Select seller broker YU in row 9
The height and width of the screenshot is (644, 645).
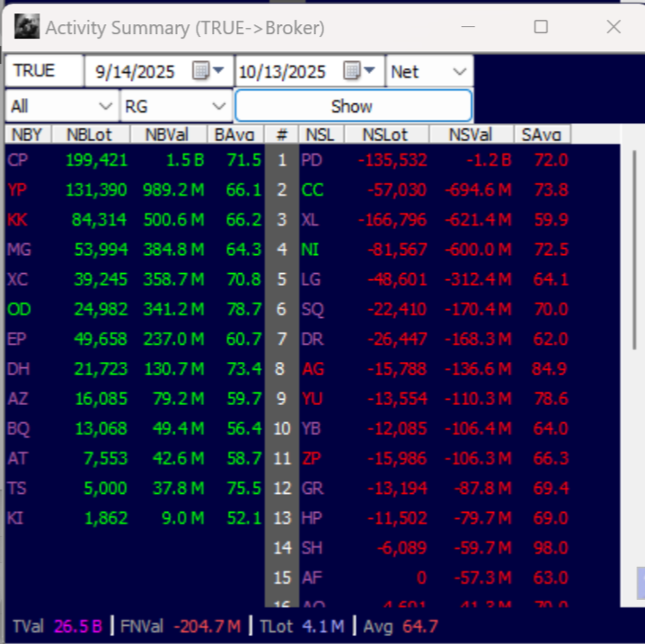tap(313, 399)
